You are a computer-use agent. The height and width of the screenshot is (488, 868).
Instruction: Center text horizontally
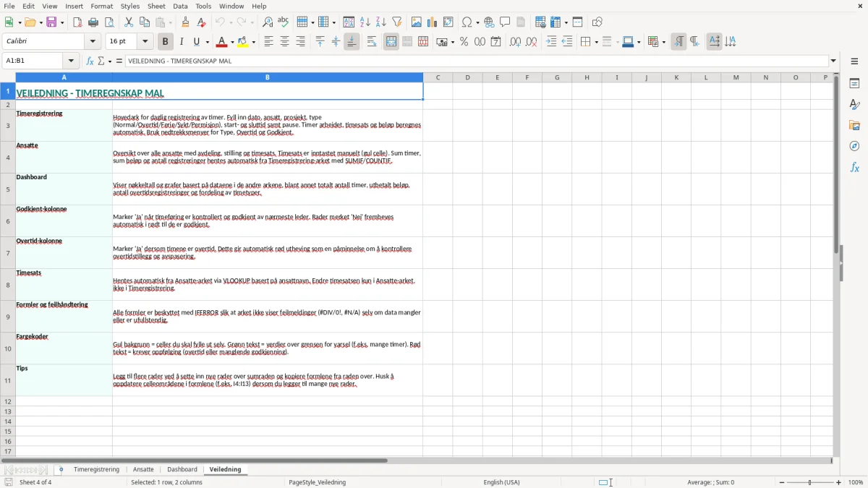click(284, 42)
